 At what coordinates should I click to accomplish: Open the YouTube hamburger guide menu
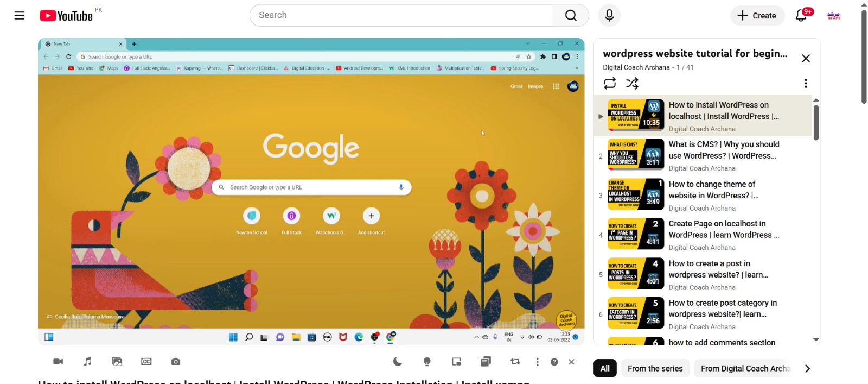20,15
